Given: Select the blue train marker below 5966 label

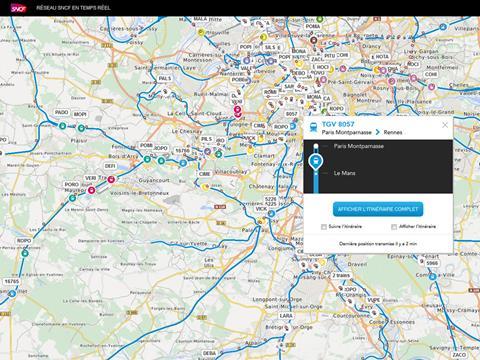Looking at the screenshot, I should pyautogui.click(x=433, y=276).
